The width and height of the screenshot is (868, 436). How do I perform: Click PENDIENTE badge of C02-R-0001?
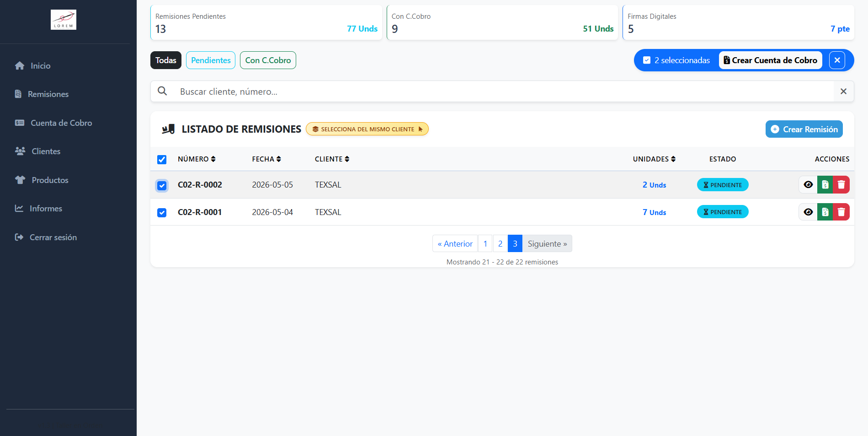click(x=723, y=212)
